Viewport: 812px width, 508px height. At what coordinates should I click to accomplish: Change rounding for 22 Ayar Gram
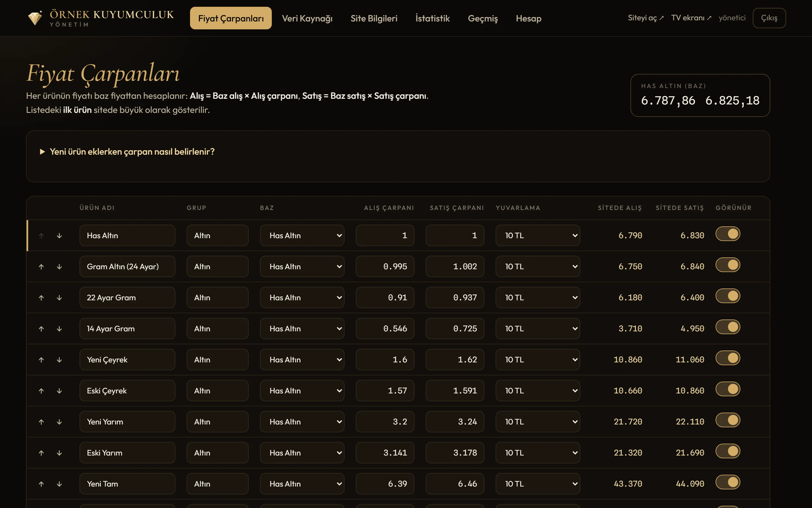(x=538, y=298)
